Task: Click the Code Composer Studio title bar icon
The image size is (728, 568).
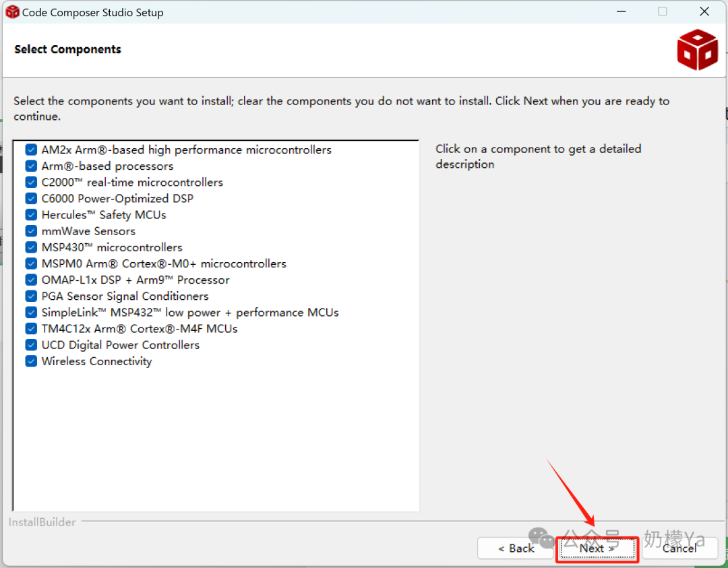Action: pyautogui.click(x=12, y=12)
